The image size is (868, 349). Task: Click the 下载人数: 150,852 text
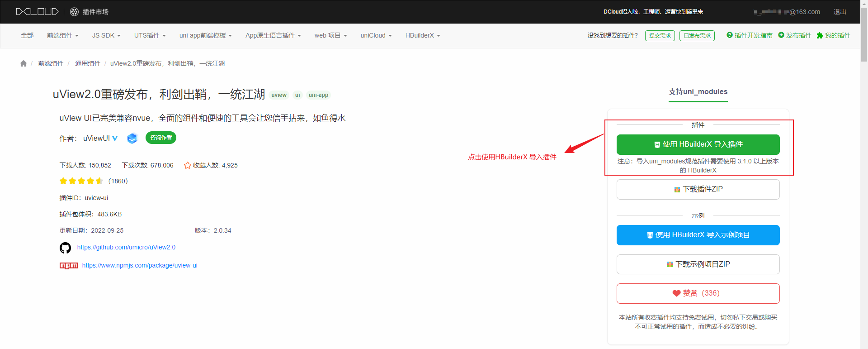[85, 165]
